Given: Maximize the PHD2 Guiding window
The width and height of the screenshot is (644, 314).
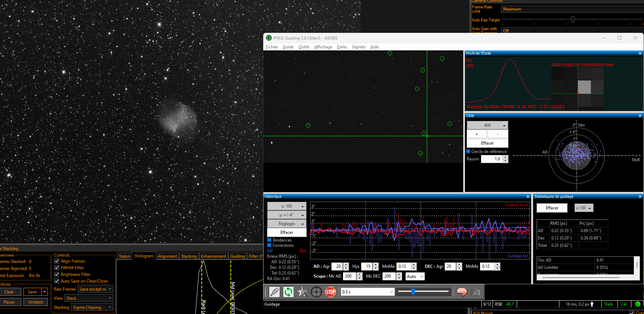Looking at the screenshot, I should (620, 38).
